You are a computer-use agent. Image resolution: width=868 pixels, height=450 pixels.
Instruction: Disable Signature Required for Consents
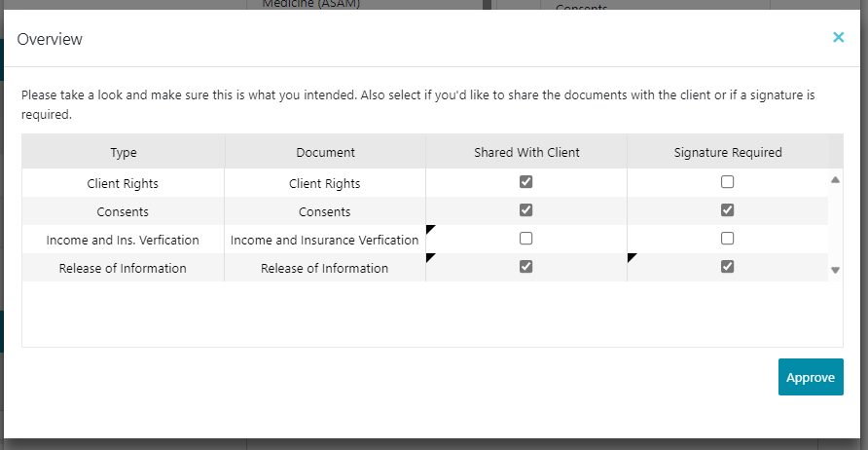click(x=727, y=210)
